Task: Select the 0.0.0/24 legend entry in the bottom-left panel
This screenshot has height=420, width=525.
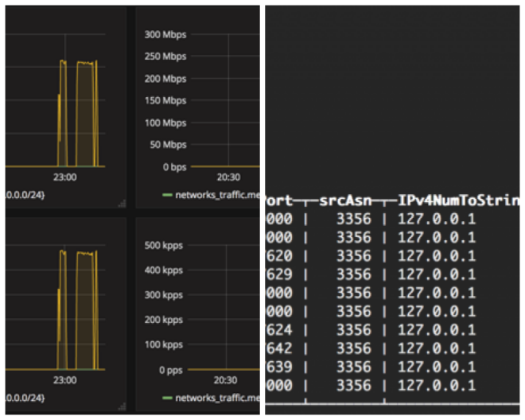Action: coord(25,397)
